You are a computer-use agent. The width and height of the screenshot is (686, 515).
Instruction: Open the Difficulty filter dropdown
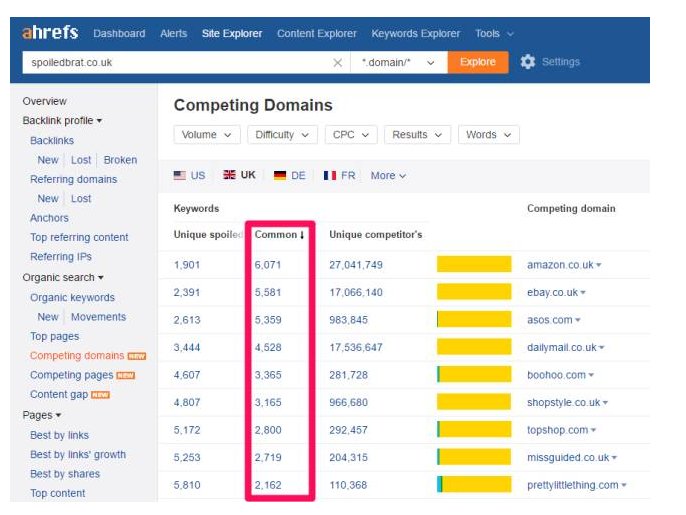[282, 135]
